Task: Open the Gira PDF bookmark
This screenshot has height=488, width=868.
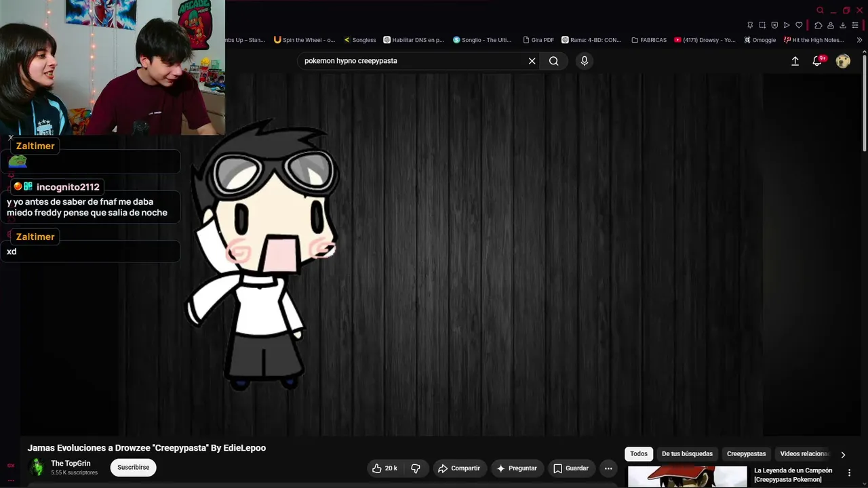Action: [x=538, y=40]
